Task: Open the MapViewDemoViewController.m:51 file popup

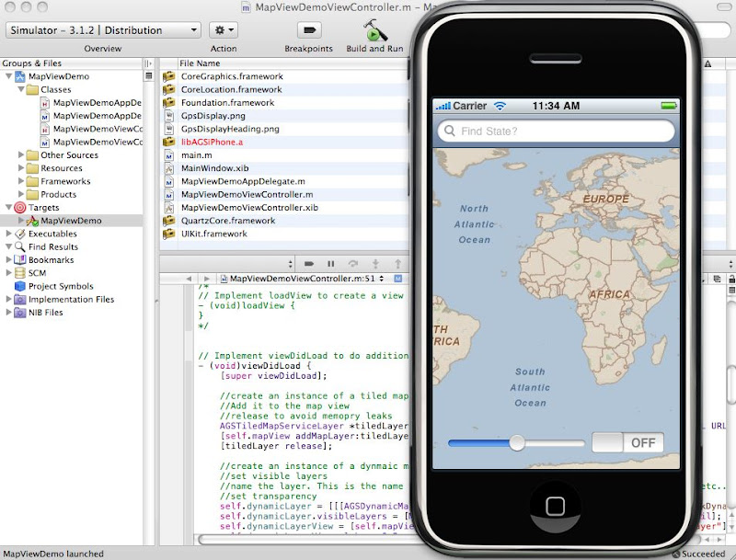Action: coord(303,279)
